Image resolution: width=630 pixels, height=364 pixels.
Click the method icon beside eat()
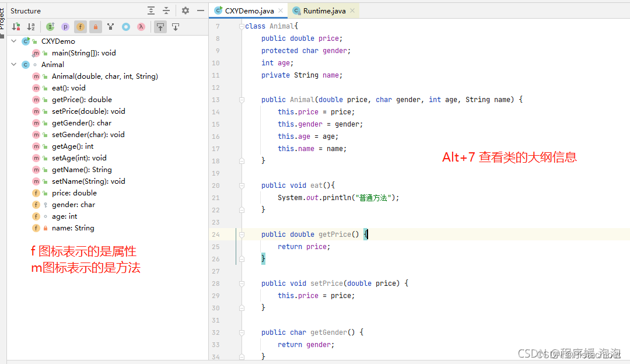[x=36, y=87]
